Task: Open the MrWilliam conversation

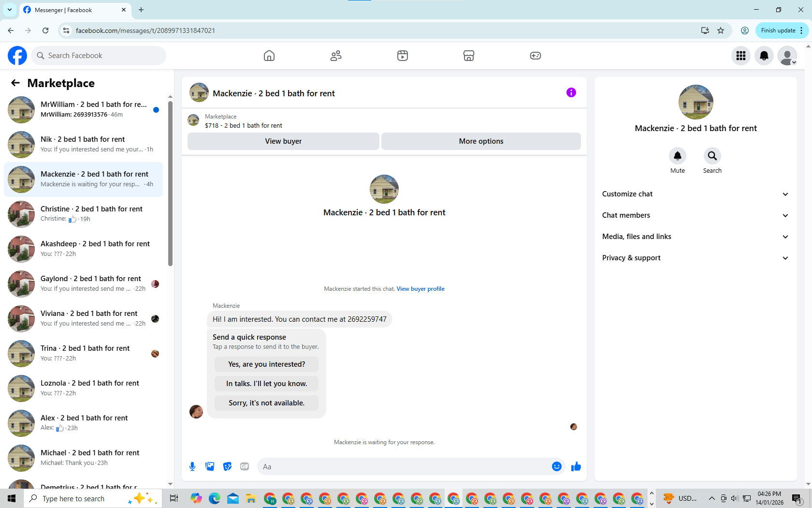Action: [x=83, y=110]
